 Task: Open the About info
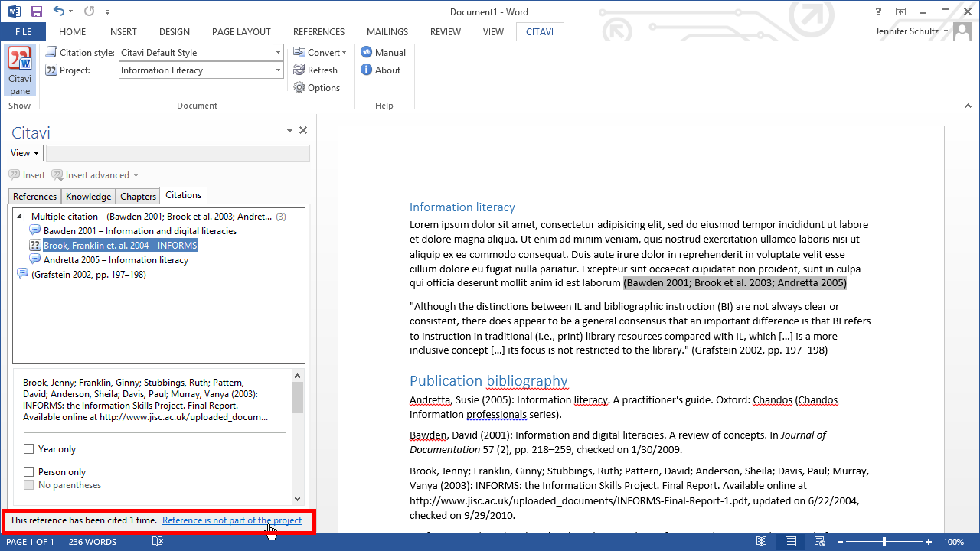pyautogui.click(x=381, y=70)
